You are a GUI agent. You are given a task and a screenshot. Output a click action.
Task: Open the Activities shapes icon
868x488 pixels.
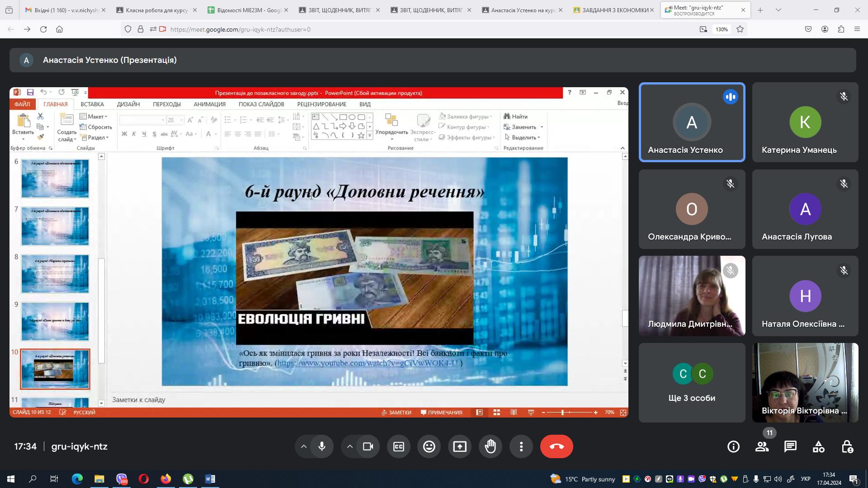[x=819, y=446]
